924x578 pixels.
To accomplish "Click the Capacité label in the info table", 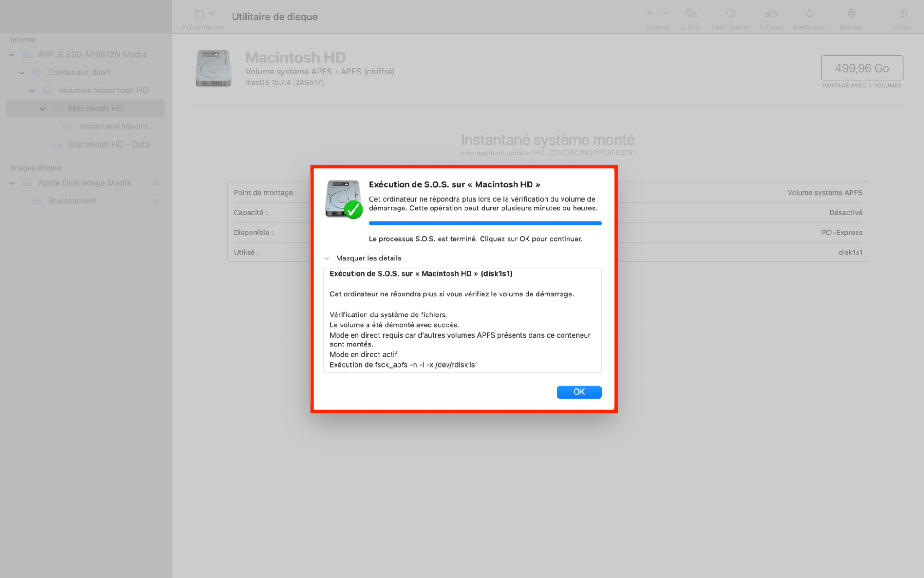I will point(251,213).
